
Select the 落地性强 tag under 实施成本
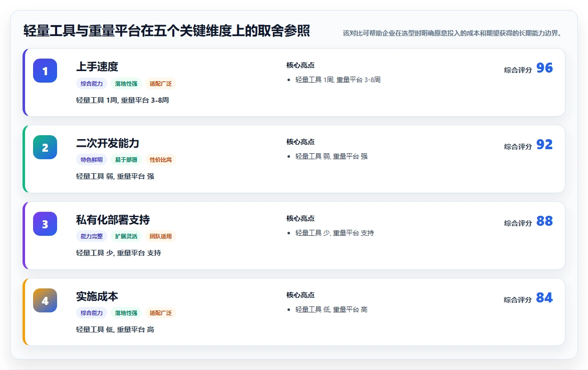click(126, 312)
